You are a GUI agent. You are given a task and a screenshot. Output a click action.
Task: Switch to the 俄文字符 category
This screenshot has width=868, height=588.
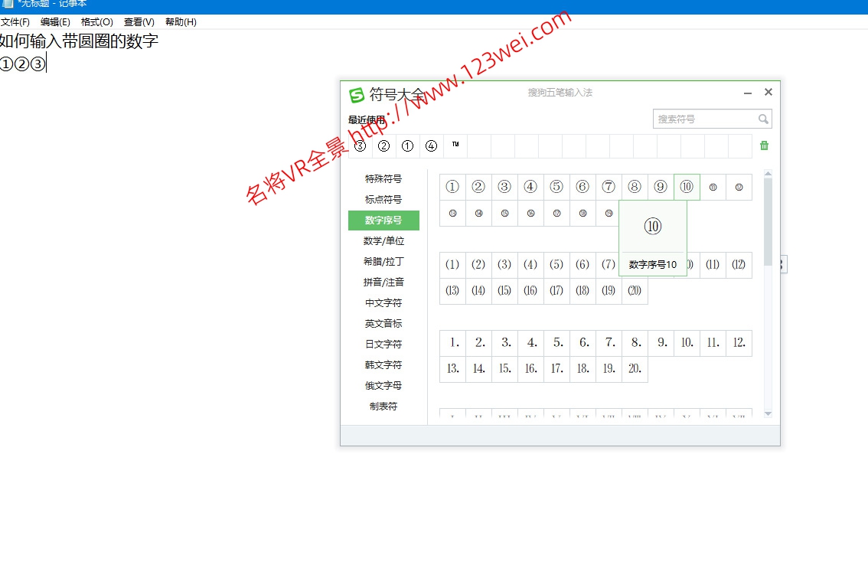(383, 385)
